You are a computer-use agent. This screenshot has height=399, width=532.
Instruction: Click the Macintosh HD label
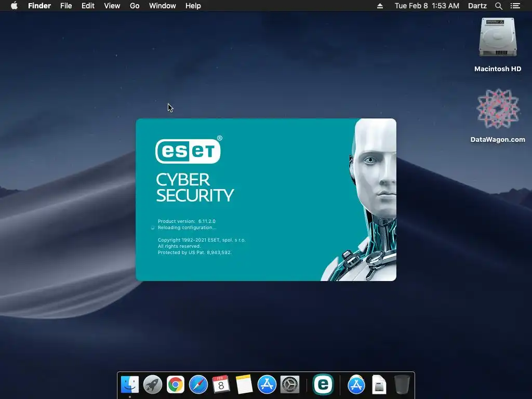coord(498,69)
